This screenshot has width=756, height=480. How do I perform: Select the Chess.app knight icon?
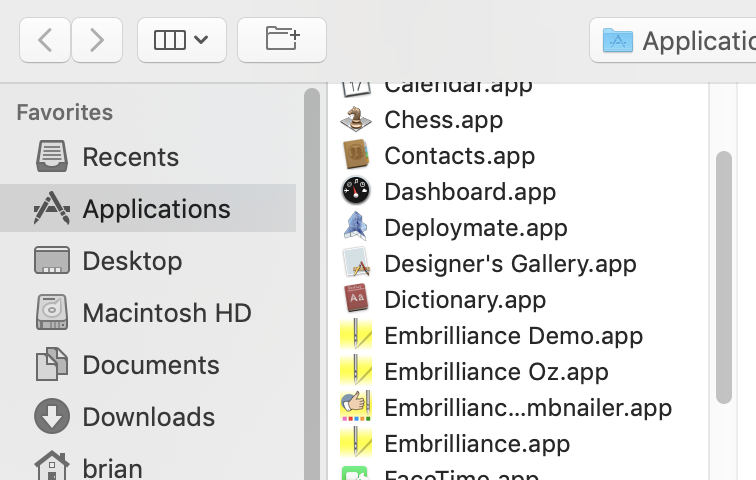(x=356, y=120)
